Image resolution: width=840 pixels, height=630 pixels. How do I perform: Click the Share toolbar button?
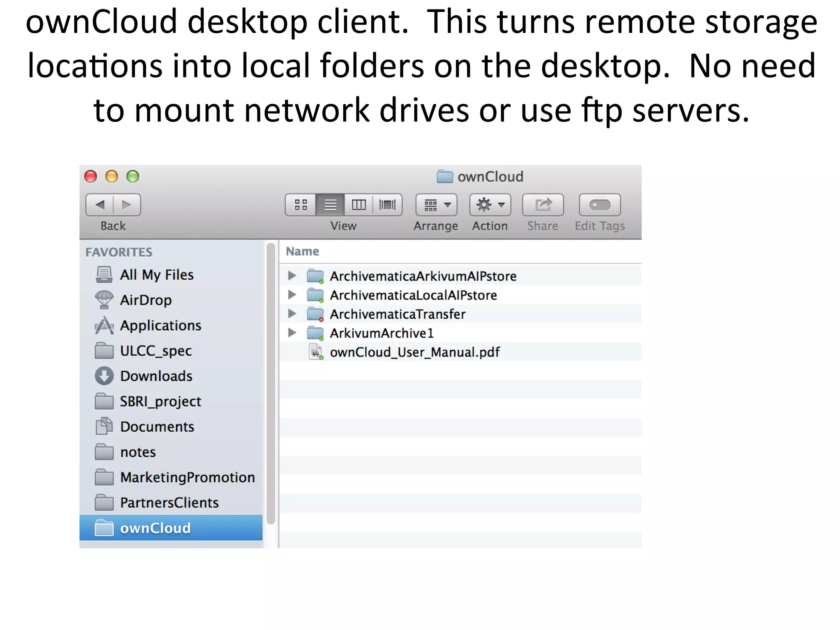(x=543, y=205)
